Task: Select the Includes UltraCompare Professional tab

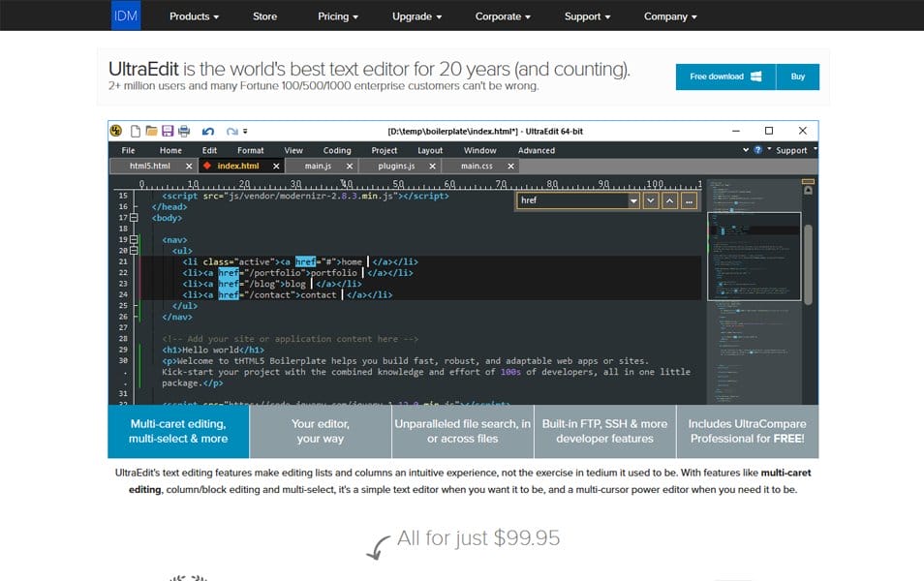Action: [747, 431]
